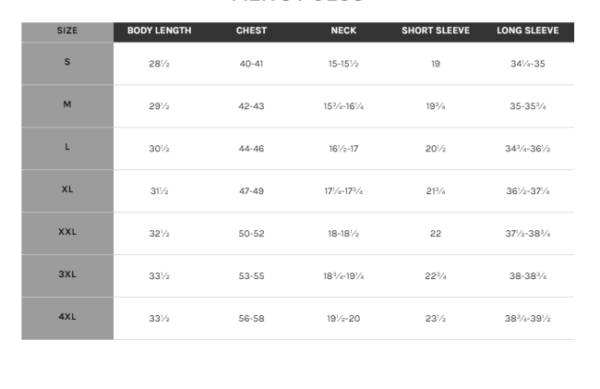
Task: Select the NECK column header
Action: pos(344,31)
